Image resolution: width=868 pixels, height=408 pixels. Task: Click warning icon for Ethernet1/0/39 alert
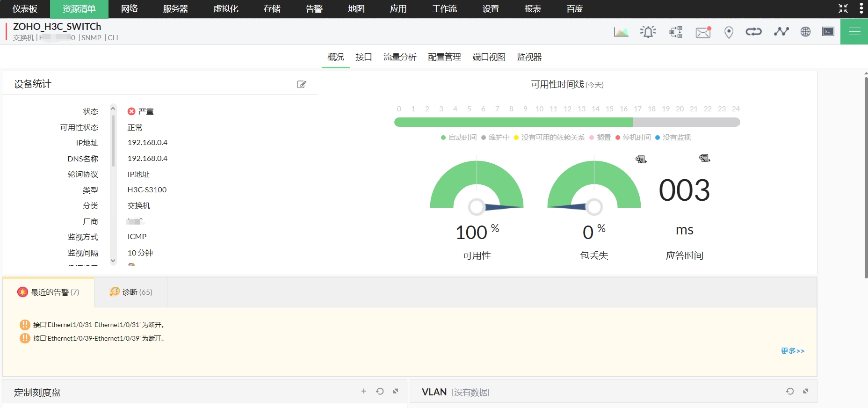pyautogui.click(x=25, y=338)
